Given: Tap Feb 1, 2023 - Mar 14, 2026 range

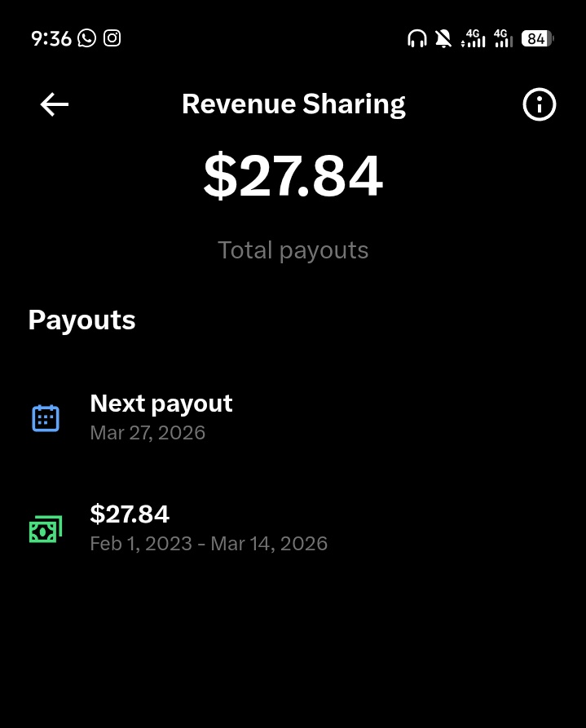Looking at the screenshot, I should (x=209, y=543).
